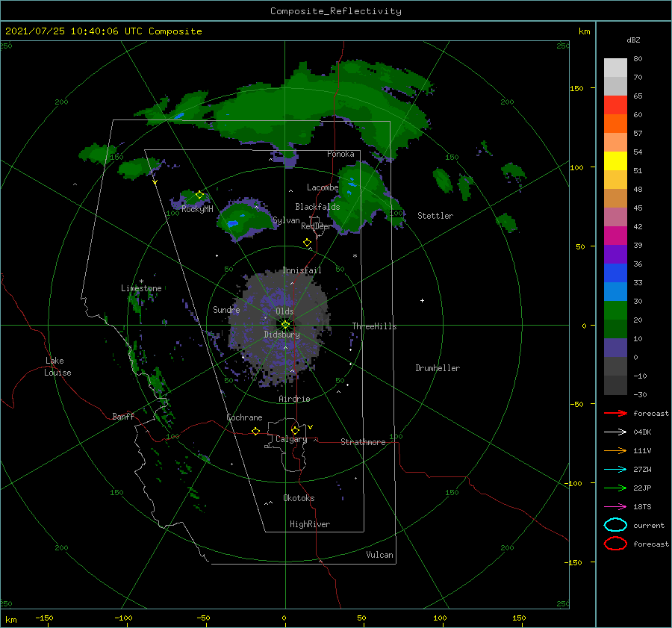This screenshot has width=672, height=628.
Task: Click the Didsbury town label
Action: click(281, 335)
